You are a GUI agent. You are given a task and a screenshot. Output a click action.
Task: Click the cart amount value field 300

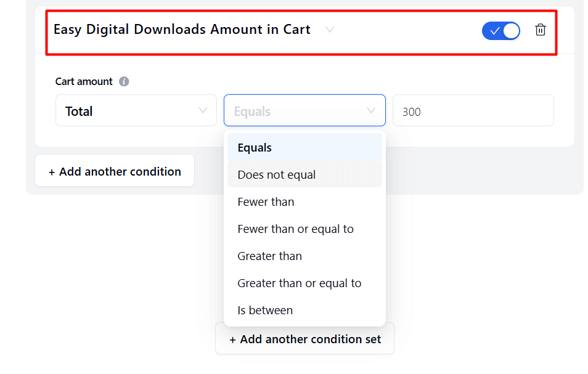(x=473, y=110)
